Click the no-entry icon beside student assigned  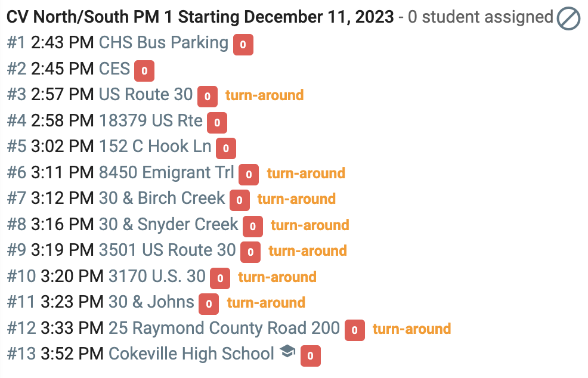(568, 18)
